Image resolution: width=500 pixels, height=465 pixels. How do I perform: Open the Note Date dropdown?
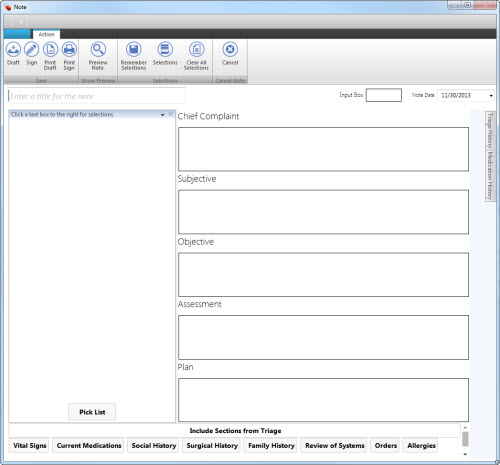(491, 96)
